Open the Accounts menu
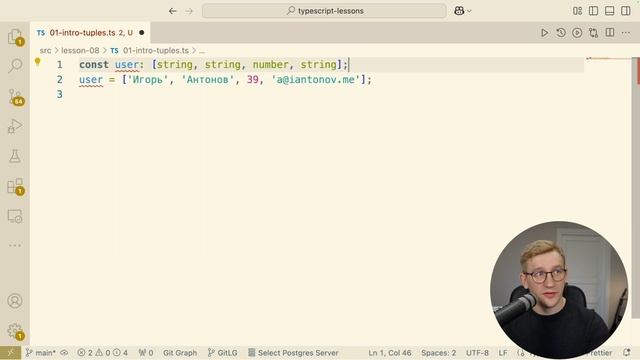Screen dimensions: 640x360 (x=15, y=301)
